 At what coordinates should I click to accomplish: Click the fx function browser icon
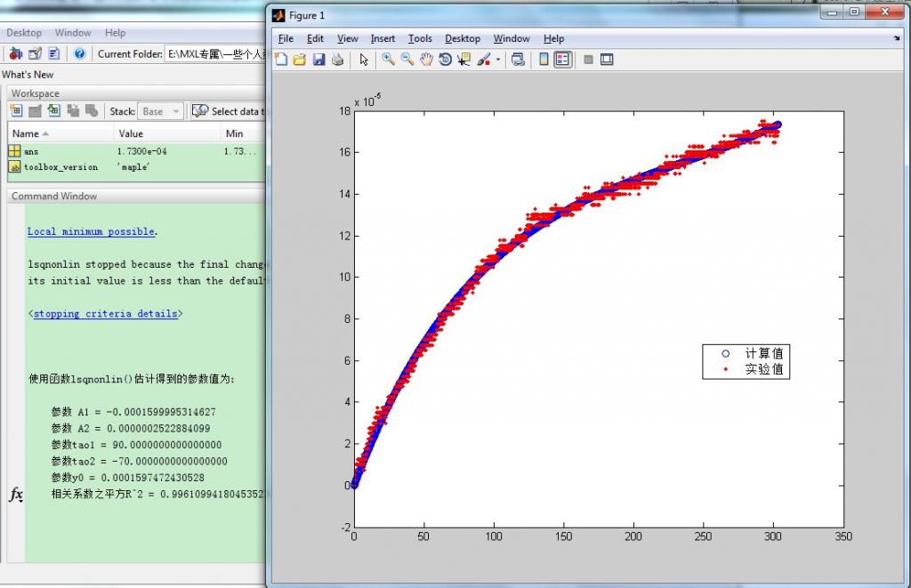[16, 495]
